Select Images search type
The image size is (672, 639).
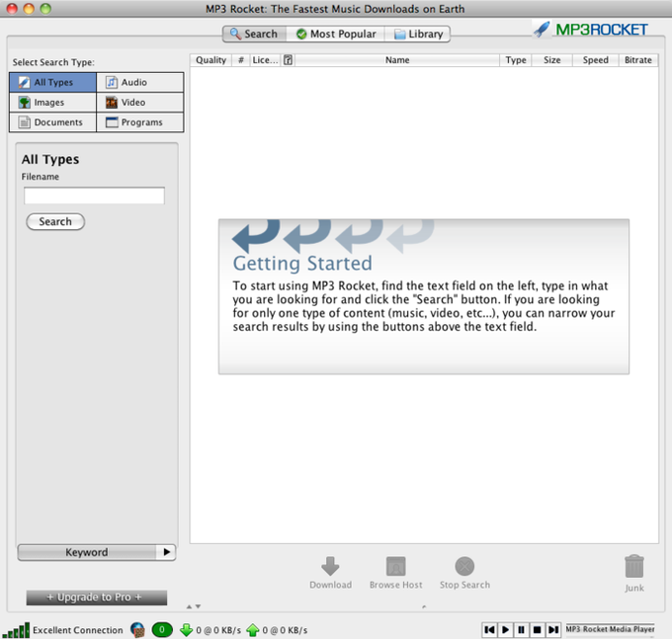point(53,103)
